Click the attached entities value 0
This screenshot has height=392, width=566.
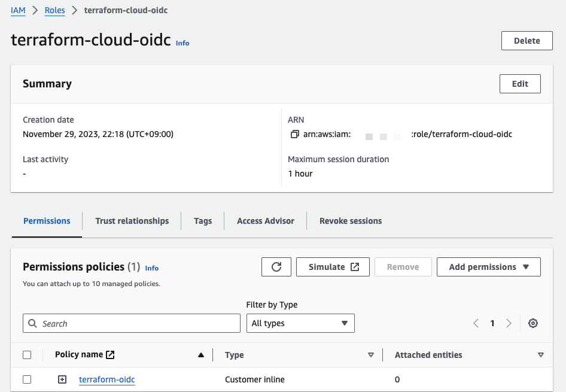[x=397, y=379]
